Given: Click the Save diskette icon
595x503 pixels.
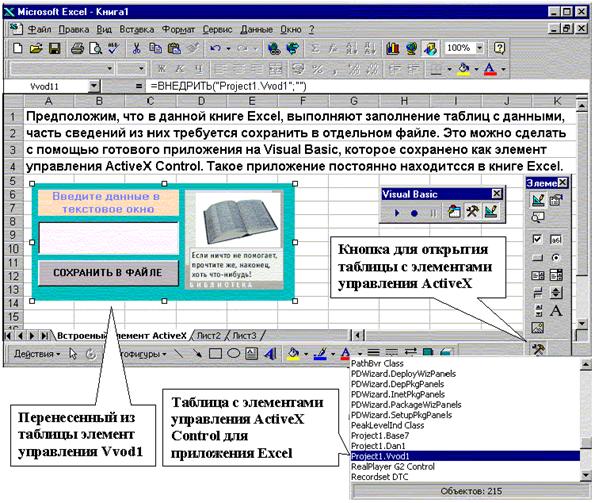Looking at the screenshot, I should [x=55, y=48].
